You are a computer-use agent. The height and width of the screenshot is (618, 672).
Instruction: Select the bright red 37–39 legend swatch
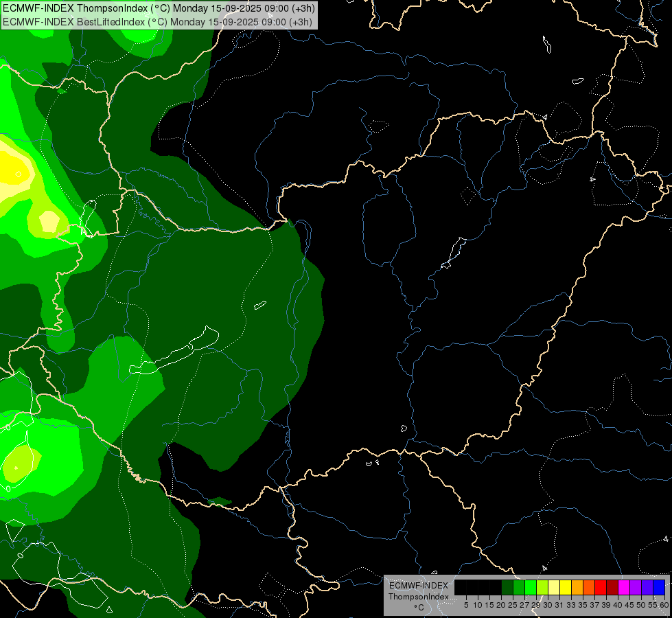pos(601,587)
